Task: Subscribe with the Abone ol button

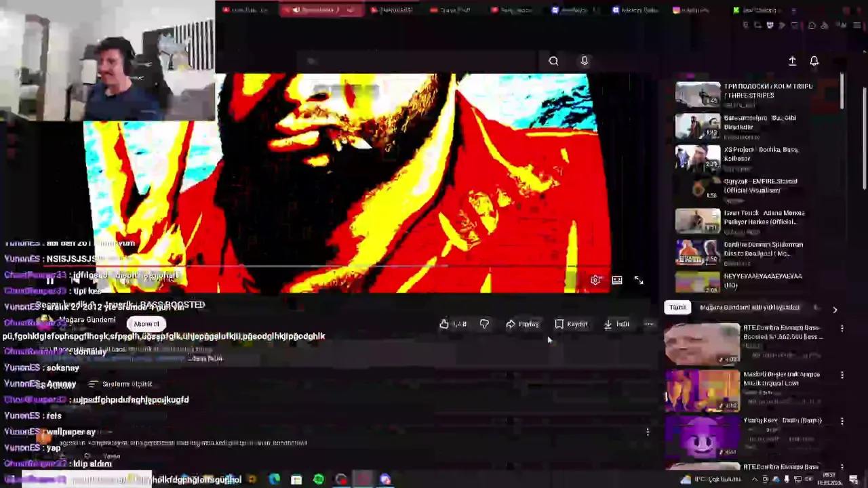Action: 146,324
